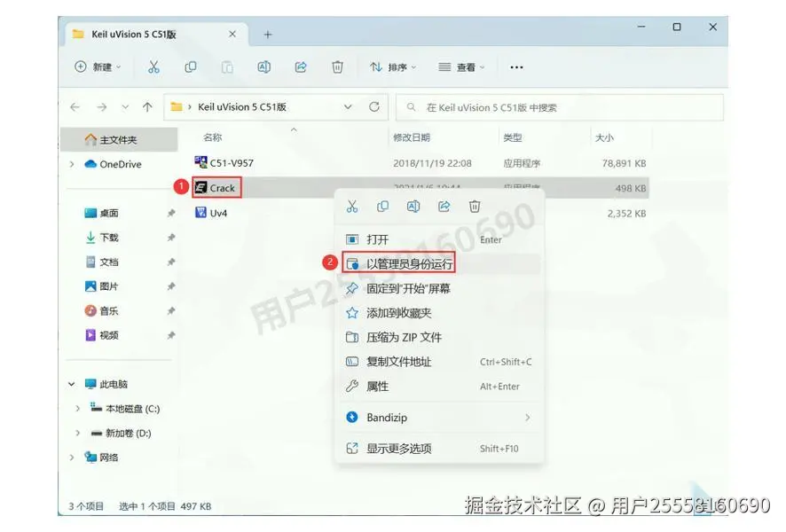Expand the Bandizip submenu chevron
786x532 pixels.
(527, 417)
